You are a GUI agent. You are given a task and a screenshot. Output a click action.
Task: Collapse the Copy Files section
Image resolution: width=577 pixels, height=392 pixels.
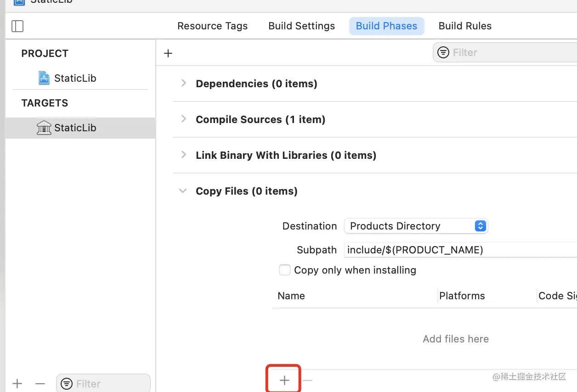point(183,191)
